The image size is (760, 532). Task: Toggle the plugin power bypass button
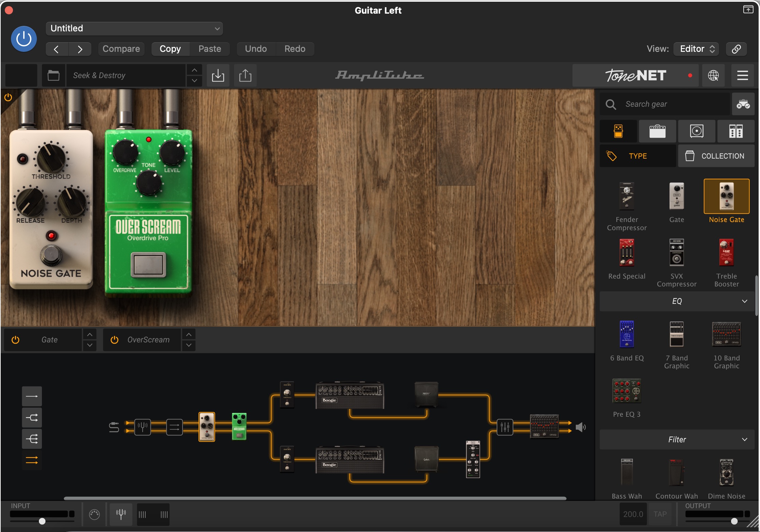click(24, 39)
